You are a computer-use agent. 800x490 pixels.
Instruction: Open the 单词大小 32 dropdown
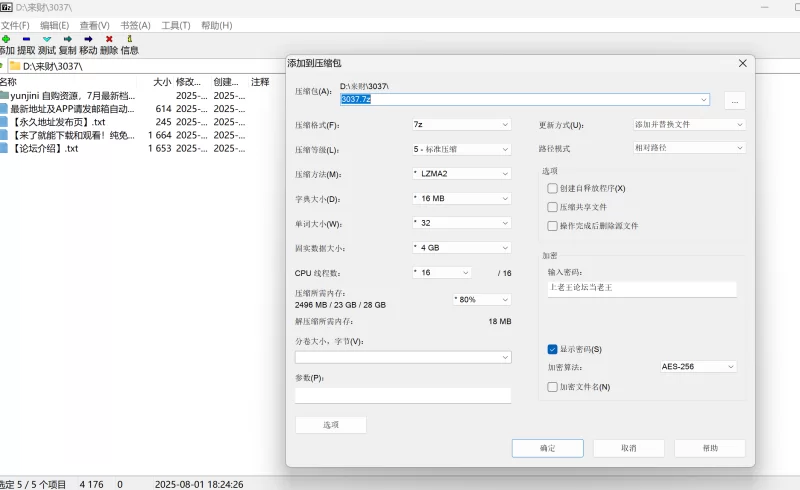[x=461, y=223]
